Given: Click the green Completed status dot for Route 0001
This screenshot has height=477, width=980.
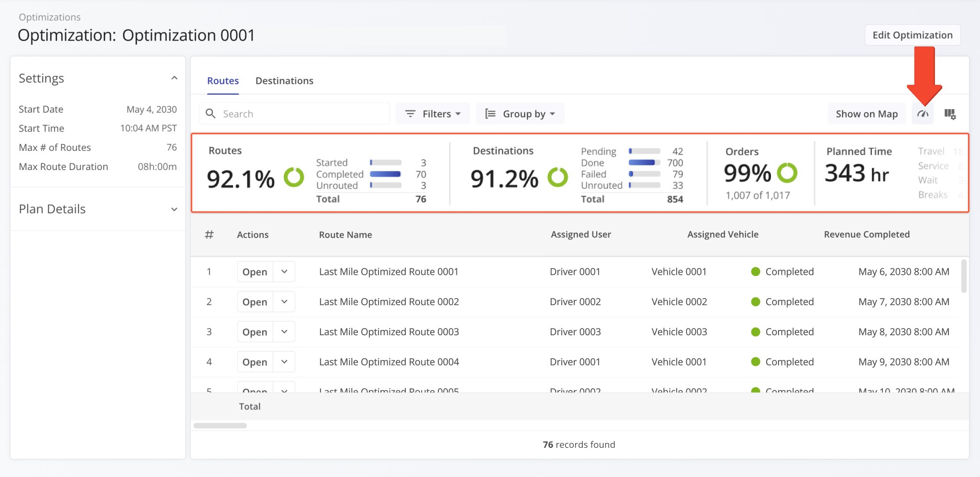Looking at the screenshot, I should coord(756,272).
